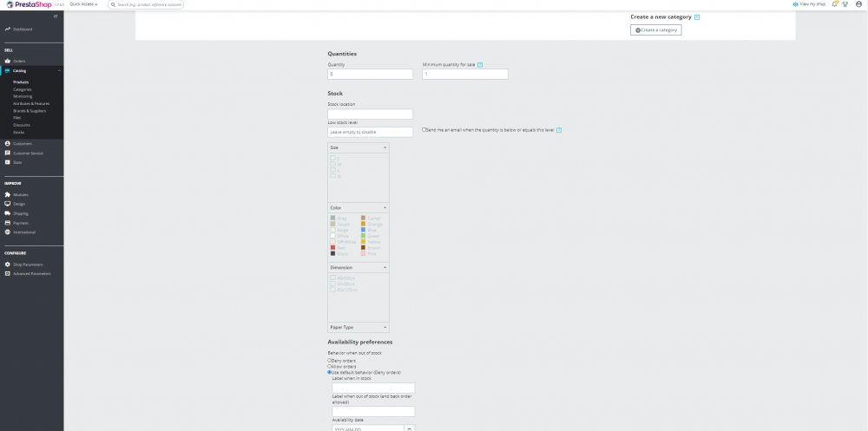This screenshot has height=431, width=868.
Task: Collapse the Catalog submenu arrow
Action: tap(59, 71)
